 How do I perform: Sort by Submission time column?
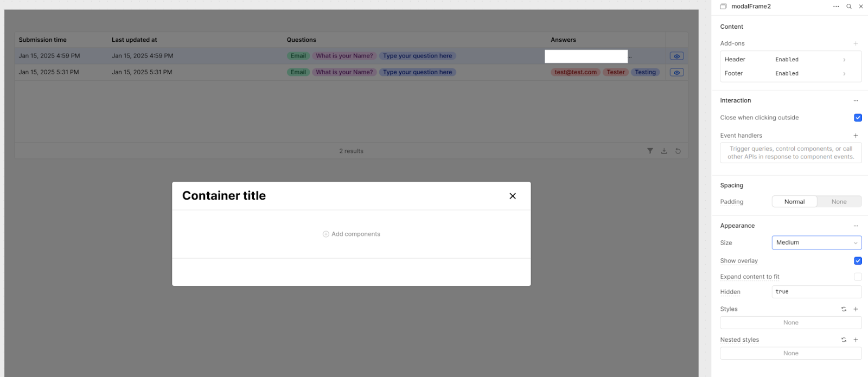[42, 40]
